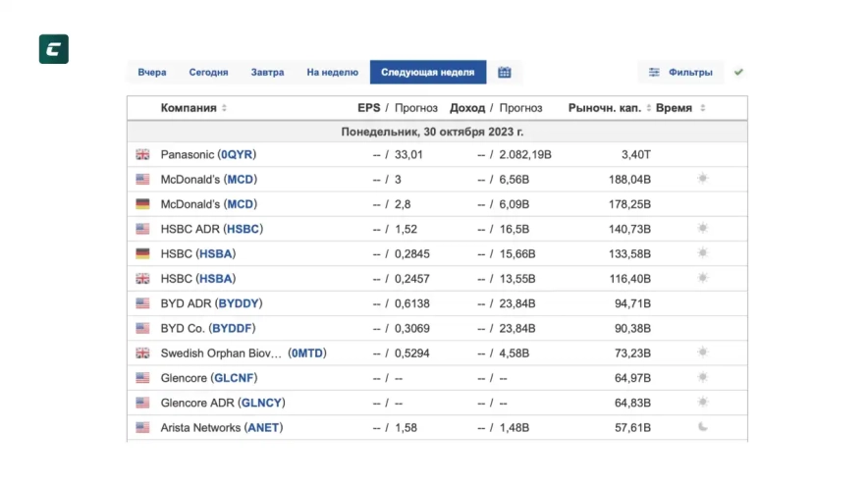868x489 pixels.
Task: Click the sun icon in Swedish Orphan row
Action: coord(702,353)
